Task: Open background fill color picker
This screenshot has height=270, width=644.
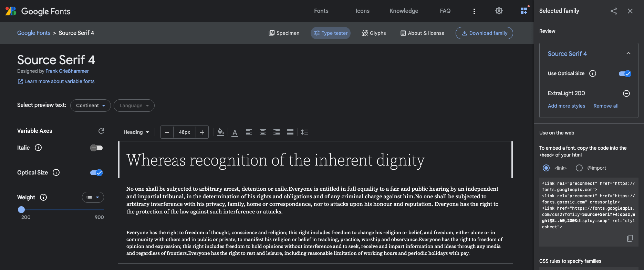Action: 221,132
